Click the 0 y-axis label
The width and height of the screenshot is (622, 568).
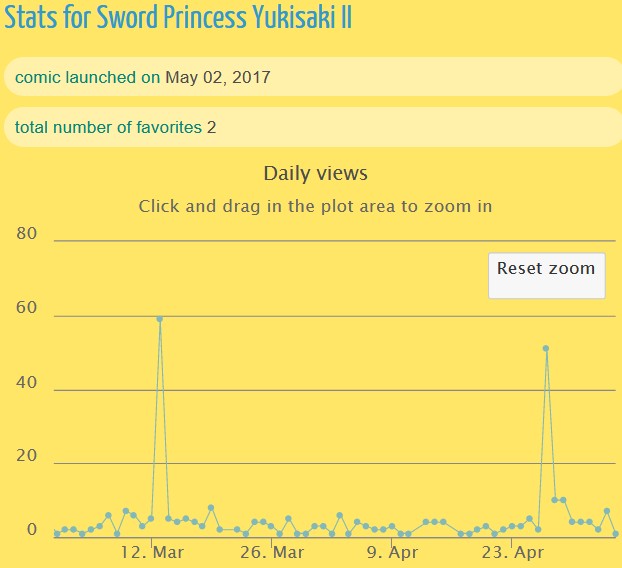(x=32, y=530)
